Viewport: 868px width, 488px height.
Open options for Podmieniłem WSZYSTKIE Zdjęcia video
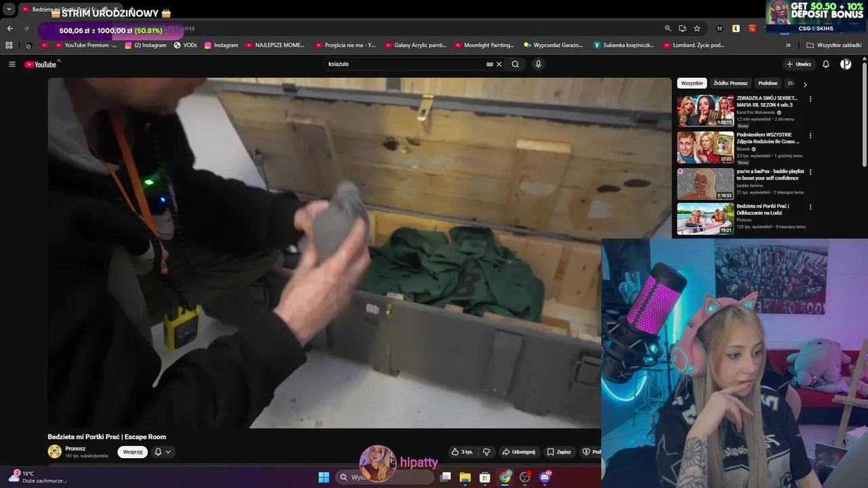[x=810, y=136]
